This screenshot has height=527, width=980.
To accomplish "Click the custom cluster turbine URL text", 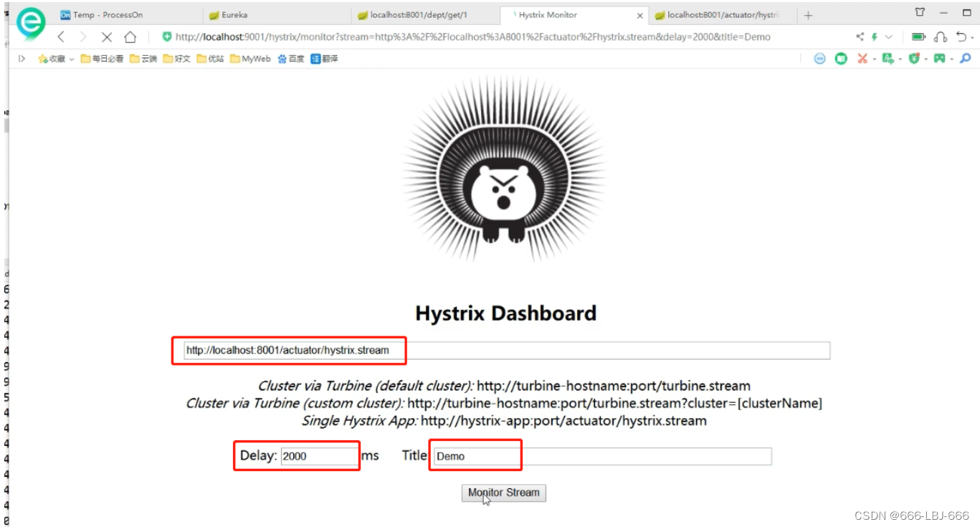I will coord(614,403).
